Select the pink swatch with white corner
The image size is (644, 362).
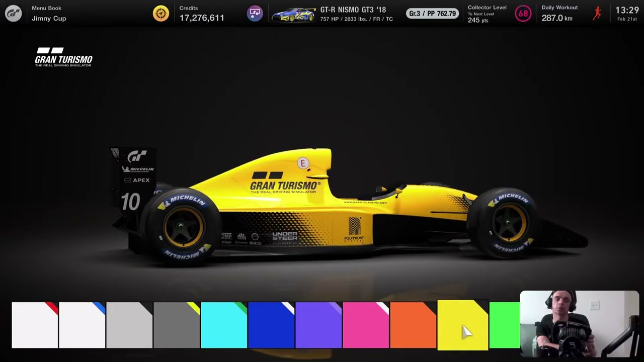point(366,325)
